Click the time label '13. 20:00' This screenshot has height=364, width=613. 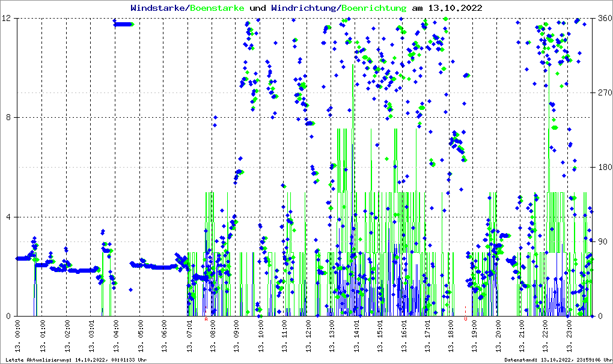[x=498, y=336]
